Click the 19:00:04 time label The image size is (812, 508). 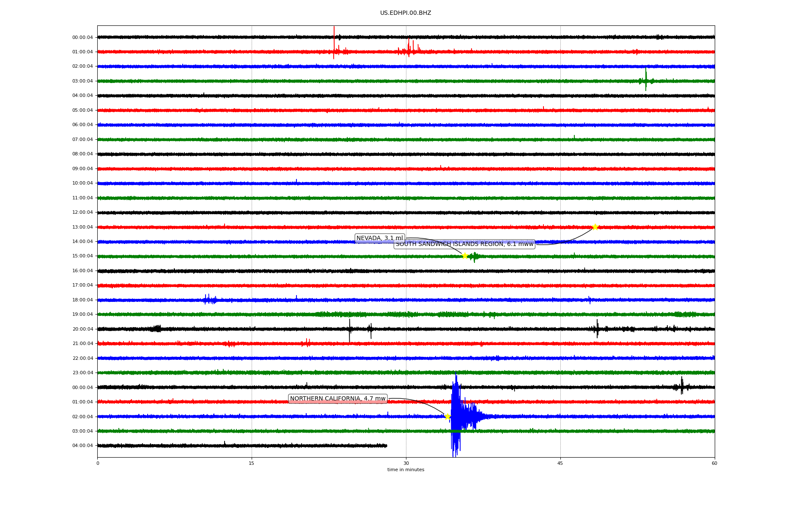(x=82, y=315)
